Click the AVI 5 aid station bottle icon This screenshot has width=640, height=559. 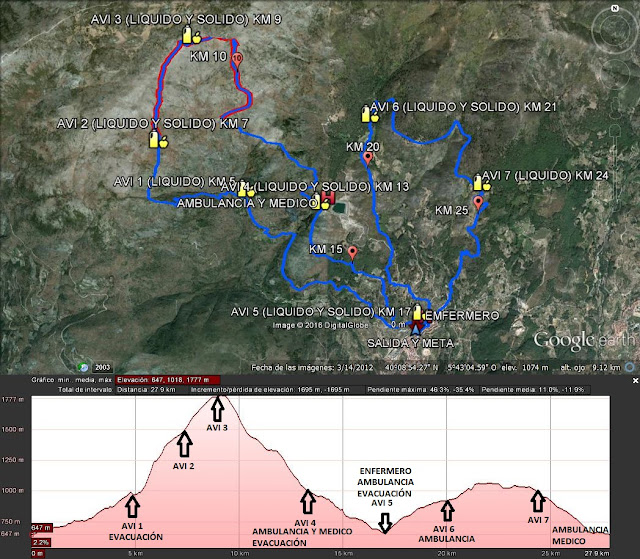click(417, 313)
